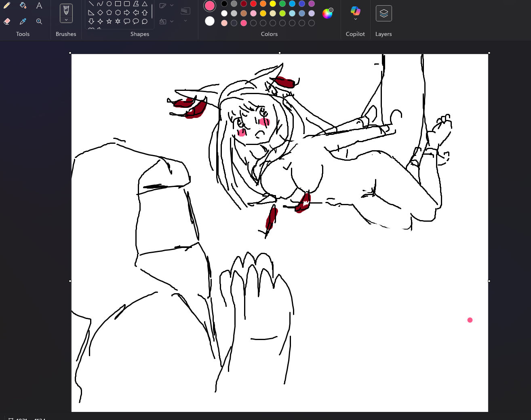The image size is (531, 420).
Task: Choose the gold color swatch
Action: (x=263, y=13)
